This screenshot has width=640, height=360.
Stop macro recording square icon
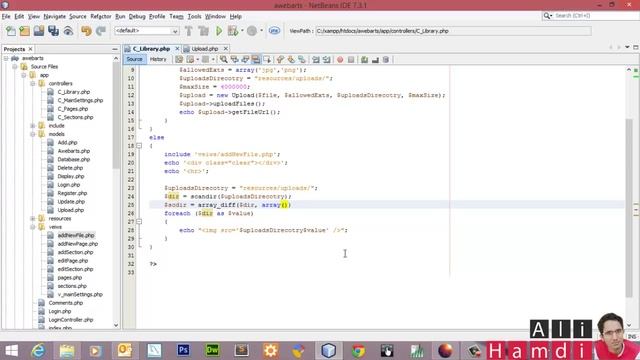(351, 60)
